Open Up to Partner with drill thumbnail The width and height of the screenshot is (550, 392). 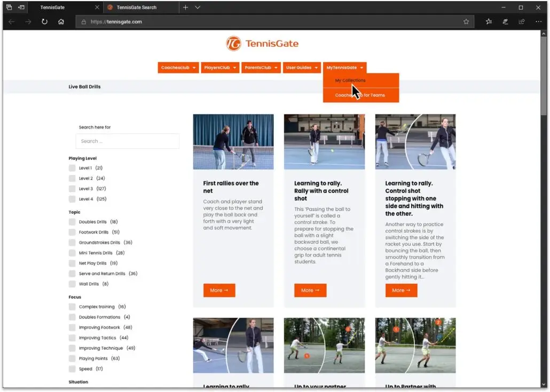[415, 346]
